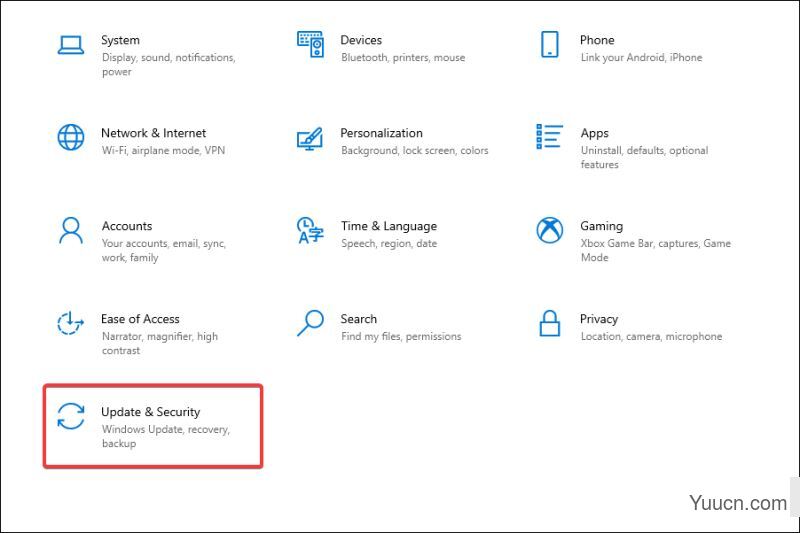This screenshot has height=533, width=800.
Task: Click 'Xbox Game Bar, captures' description
Action: (656, 250)
